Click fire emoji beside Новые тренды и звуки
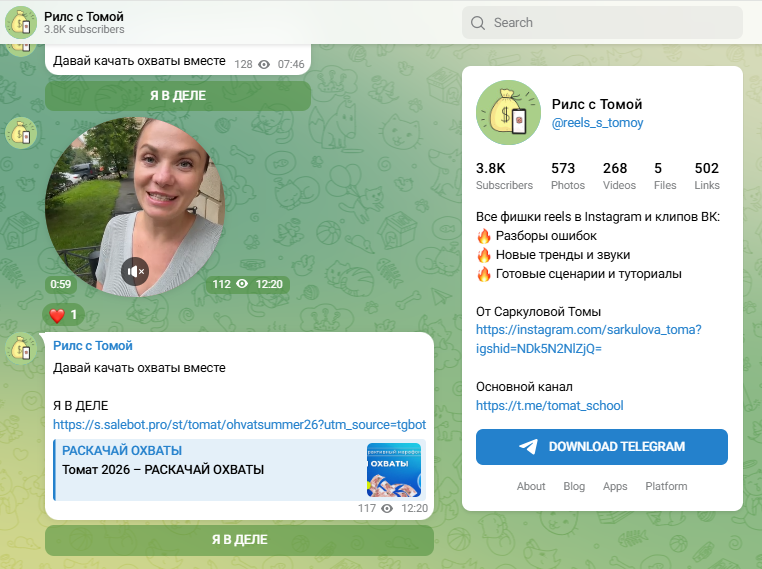Image resolution: width=762 pixels, height=569 pixels. click(484, 255)
